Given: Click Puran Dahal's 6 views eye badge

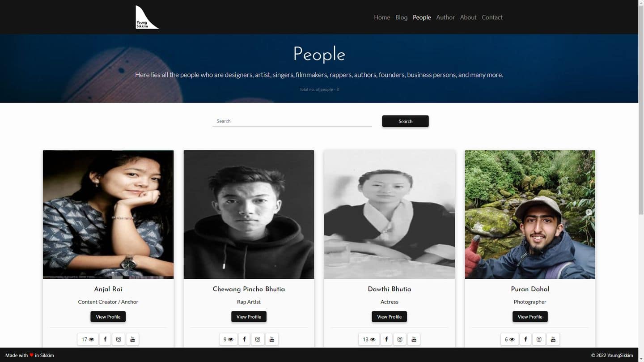Looking at the screenshot, I should tap(509, 339).
